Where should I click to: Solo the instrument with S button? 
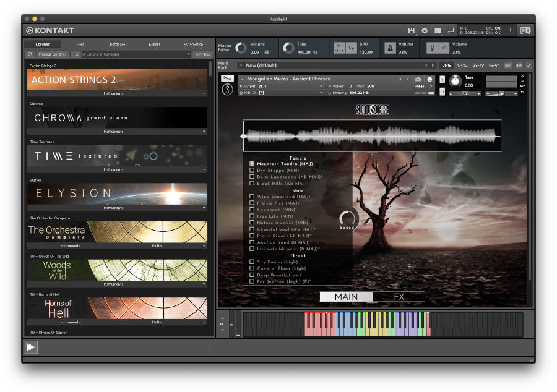[442, 79]
